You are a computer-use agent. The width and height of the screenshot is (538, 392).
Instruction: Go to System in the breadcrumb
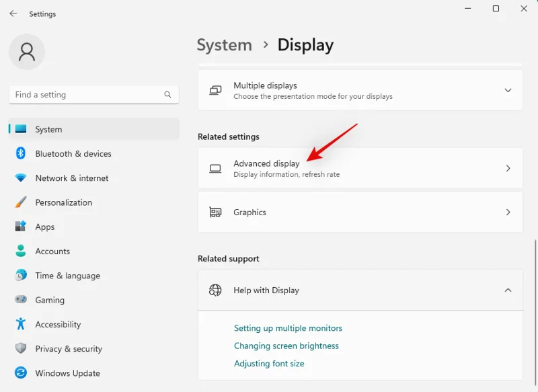click(224, 45)
